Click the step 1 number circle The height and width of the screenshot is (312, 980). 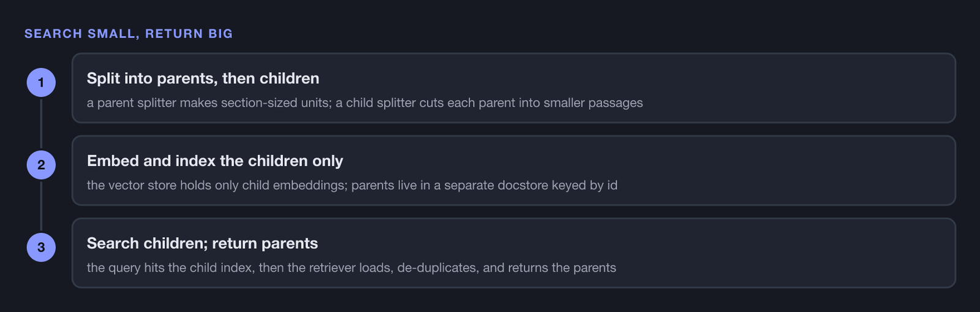pos(41,83)
